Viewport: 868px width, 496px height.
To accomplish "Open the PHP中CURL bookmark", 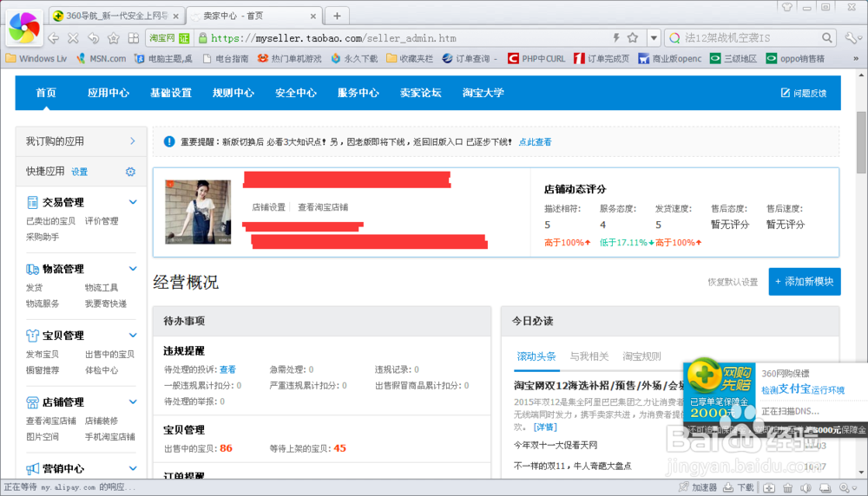I will pyautogui.click(x=536, y=59).
